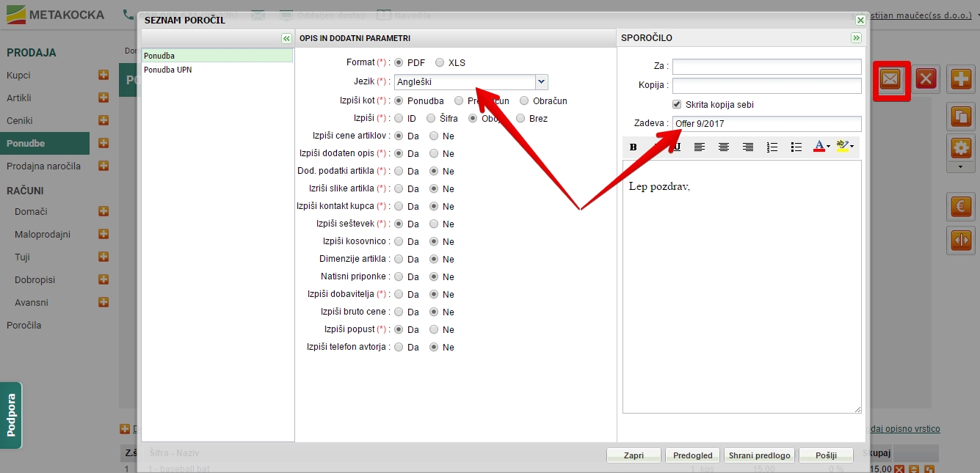
Task: Click plus icon next to Dobropisi
Action: click(x=104, y=279)
